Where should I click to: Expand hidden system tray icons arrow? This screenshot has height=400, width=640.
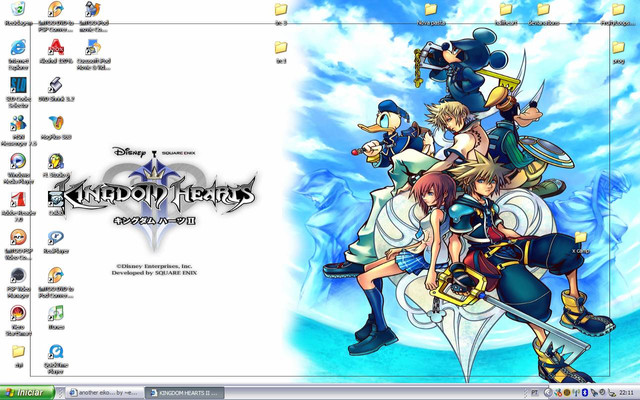coord(548,393)
